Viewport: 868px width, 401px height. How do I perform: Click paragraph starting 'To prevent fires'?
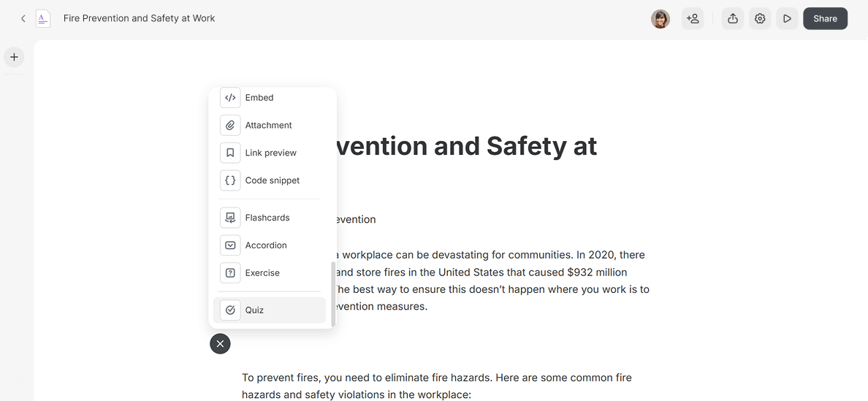[437, 386]
